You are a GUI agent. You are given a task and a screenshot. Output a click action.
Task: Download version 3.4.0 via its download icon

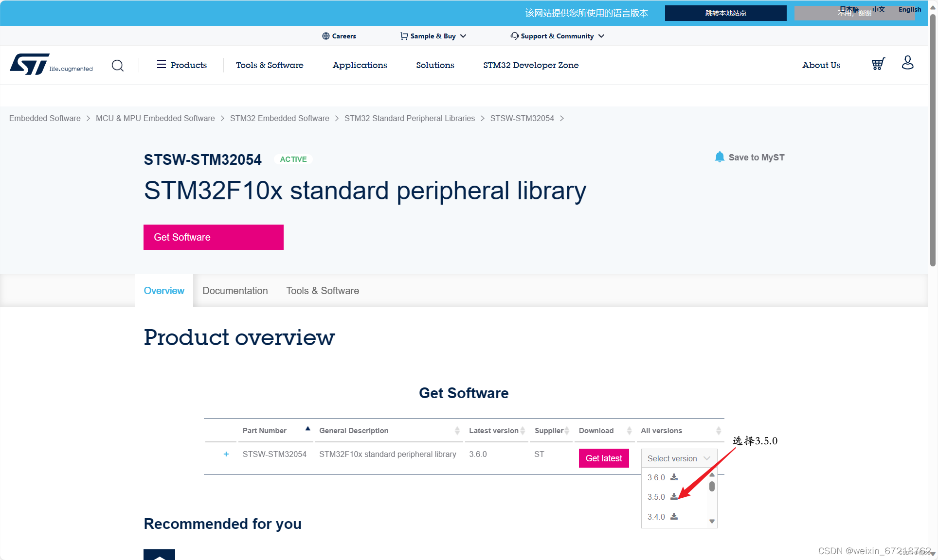pos(674,516)
